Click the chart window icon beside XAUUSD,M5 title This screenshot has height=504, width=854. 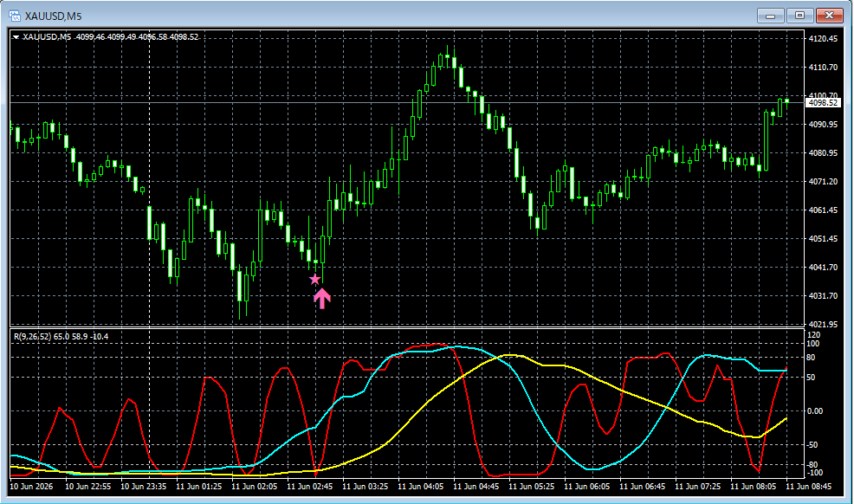[x=15, y=16]
